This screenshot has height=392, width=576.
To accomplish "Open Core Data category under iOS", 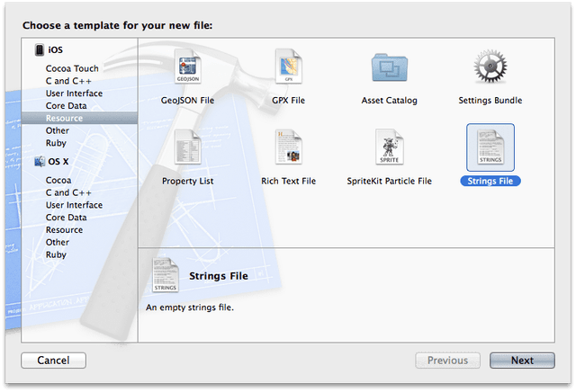I will coord(66,106).
